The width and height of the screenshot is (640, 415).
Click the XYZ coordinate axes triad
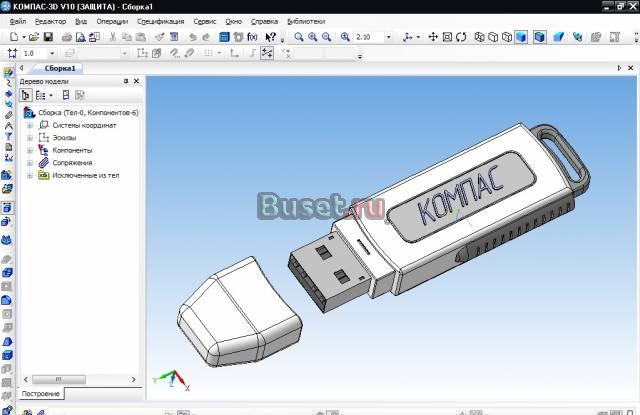click(171, 380)
